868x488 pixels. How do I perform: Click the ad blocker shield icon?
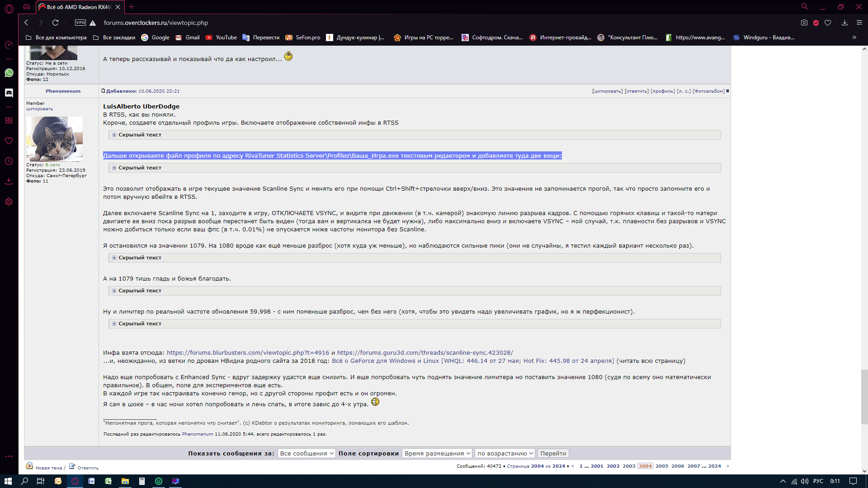point(816,23)
